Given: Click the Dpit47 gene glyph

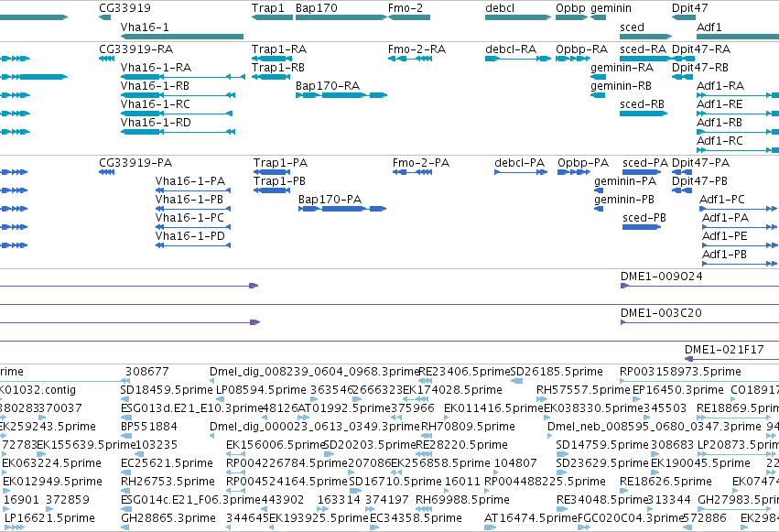Looking at the screenshot, I should tap(684, 17).
